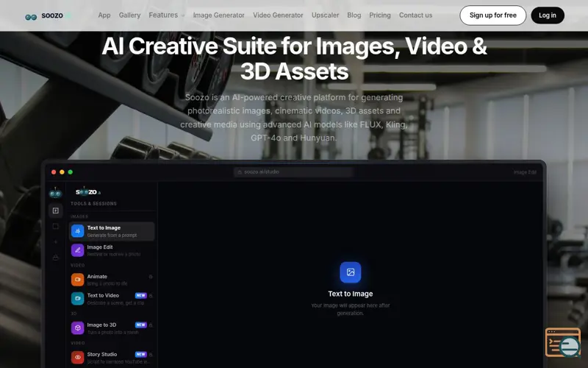This screenshot has width=588, height=368.
Task: Click the NEW badge on Story Studio
Action: [141, 354]
